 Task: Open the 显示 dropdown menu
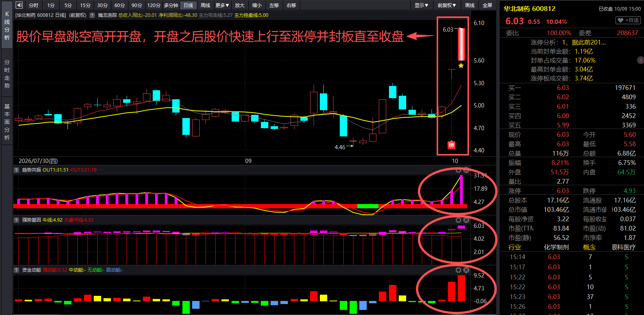coord(421,5)
